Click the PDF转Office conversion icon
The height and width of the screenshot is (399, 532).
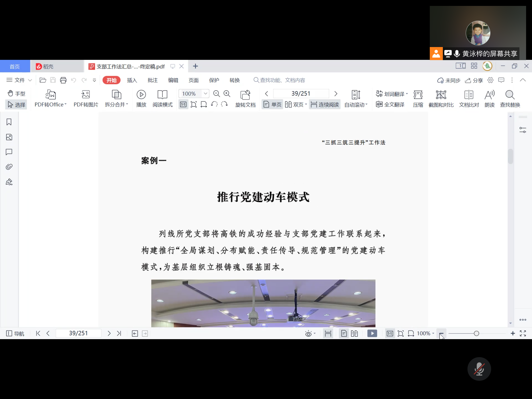click(x=50, y=95)
